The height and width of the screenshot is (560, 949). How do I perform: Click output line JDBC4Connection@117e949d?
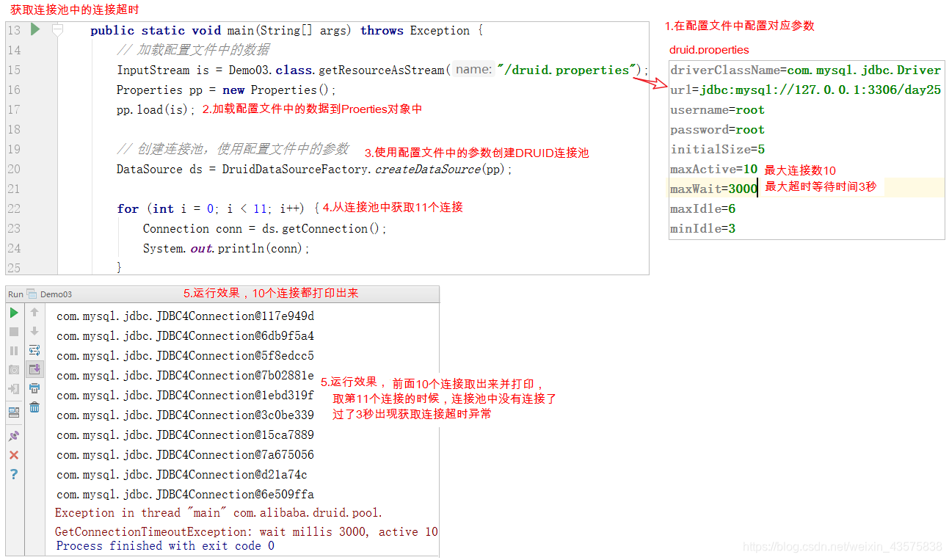[x=185, y=316]
